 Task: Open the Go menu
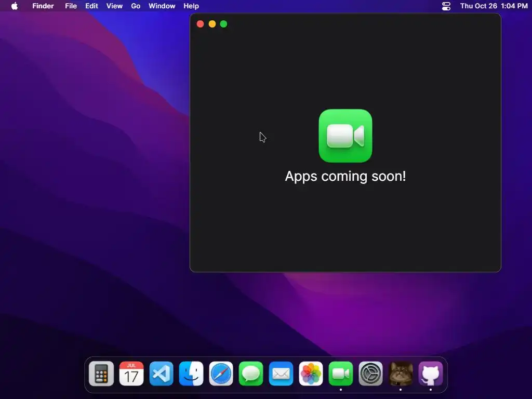(x=136, y=6)
